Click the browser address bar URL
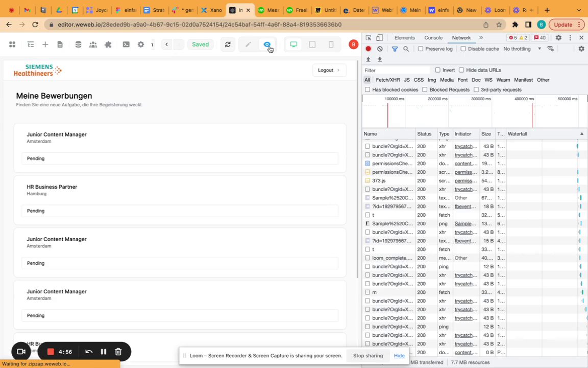Screen dimensions: 588x368 click(200, 25)
